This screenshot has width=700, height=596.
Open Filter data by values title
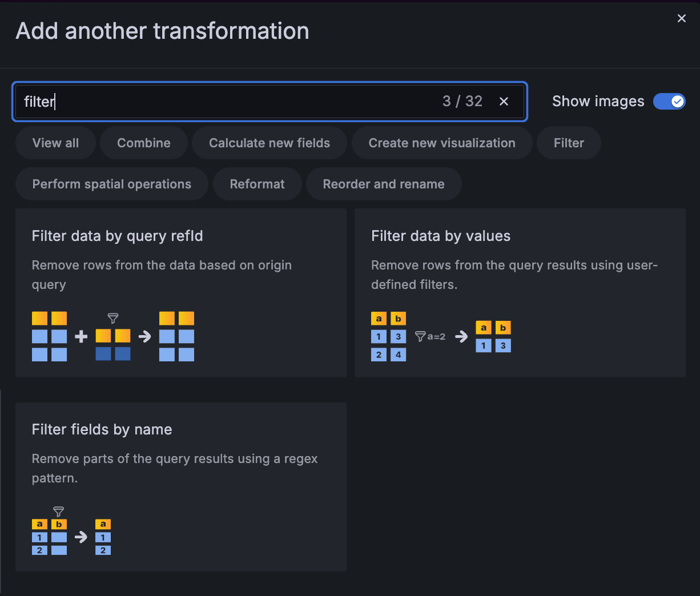click(x=441, y=236)
